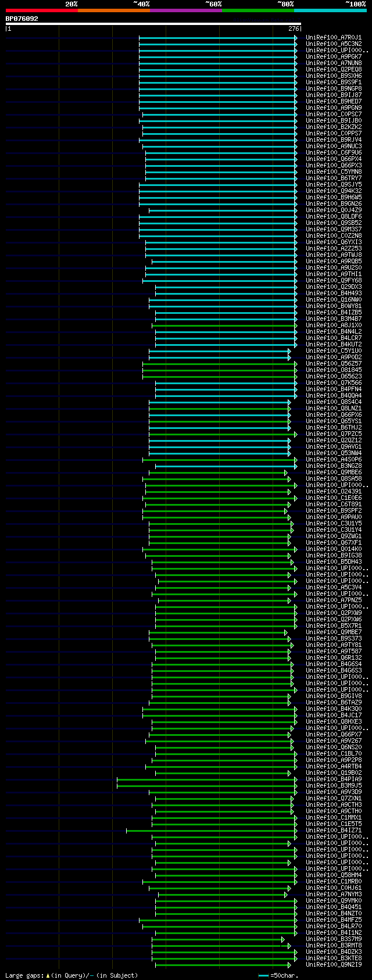Select the UniRef100_Q9N2I9 entry
Screen dimensions: 372x980
[x=334, y=965]
